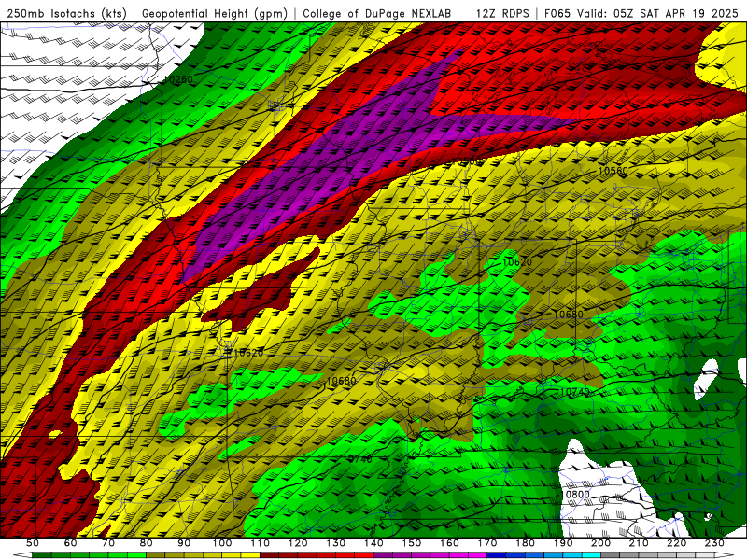Click the 70 value on the color bar
Viewport: 747px width, 560px height.
click(108, 543)
